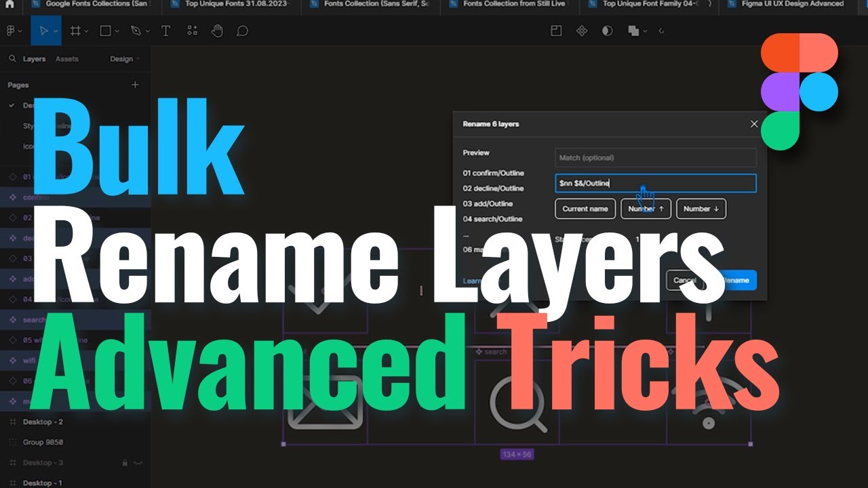
Task: Open Fonts Collection (Sans Serif tab
Action: click(372, 4)
